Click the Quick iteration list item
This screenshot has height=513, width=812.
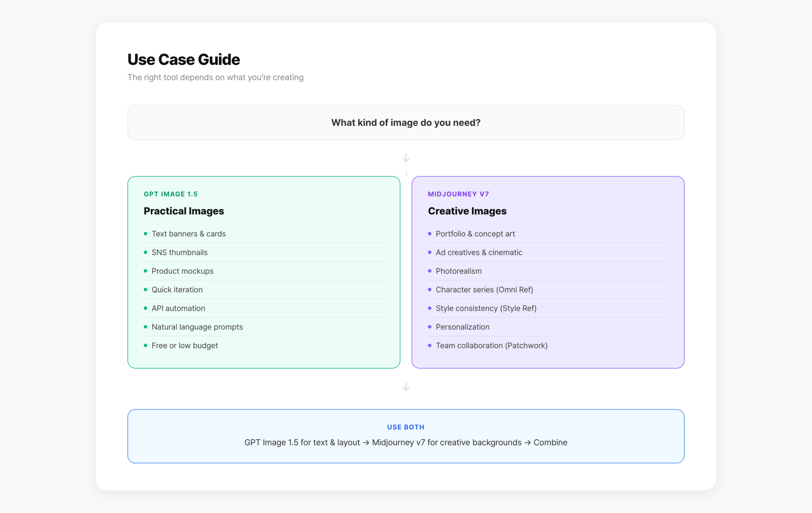[177, 290]
